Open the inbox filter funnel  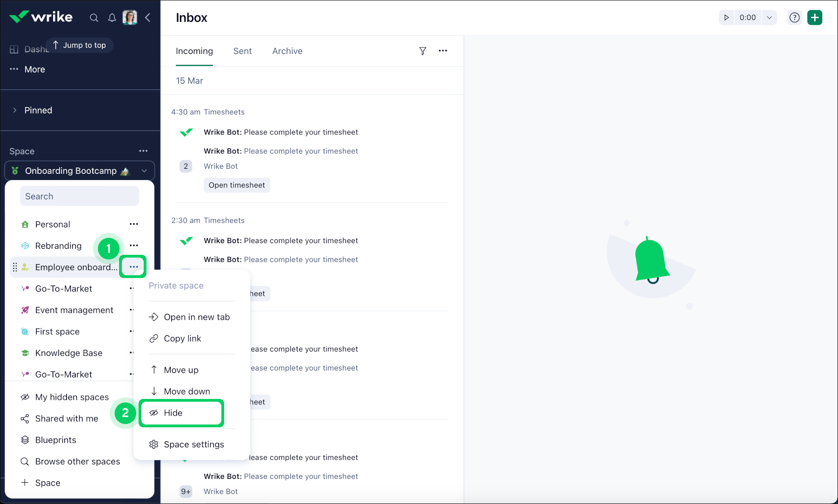coord(423,51)
